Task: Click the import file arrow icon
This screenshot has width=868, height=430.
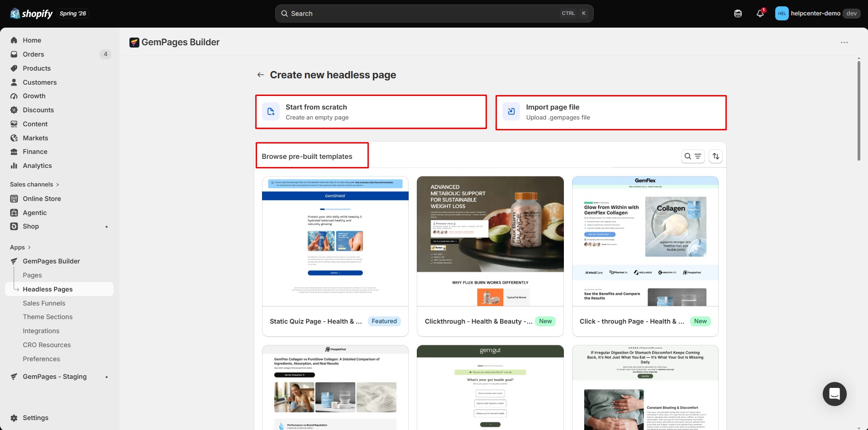Action: point(511,111)
